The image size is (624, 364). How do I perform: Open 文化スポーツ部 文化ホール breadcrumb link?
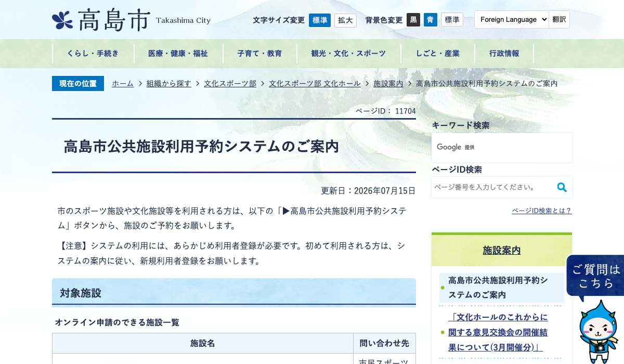click(x=315, y=83)
